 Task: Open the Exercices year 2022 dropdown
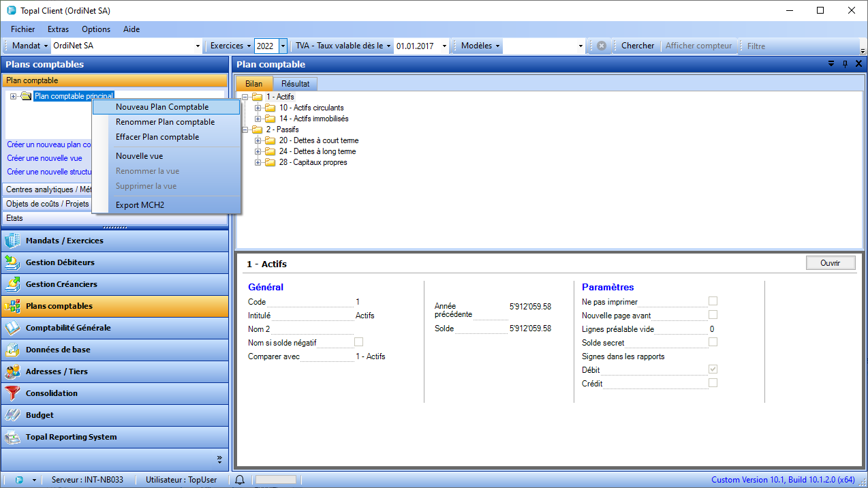point(283,46)
